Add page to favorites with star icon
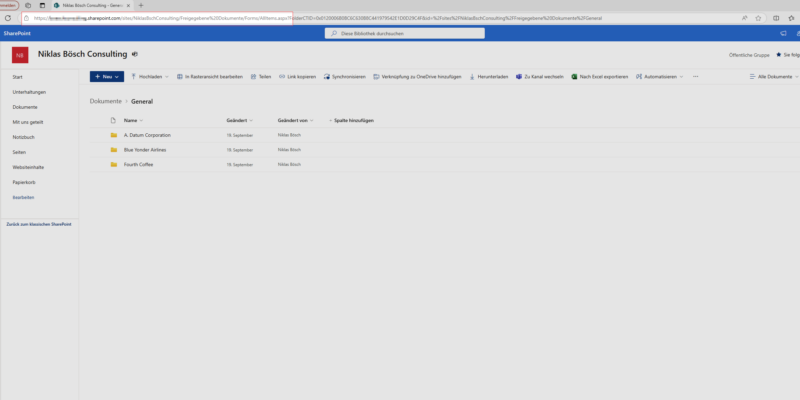Viewport: 800px width, 400px height. (758, 18)
